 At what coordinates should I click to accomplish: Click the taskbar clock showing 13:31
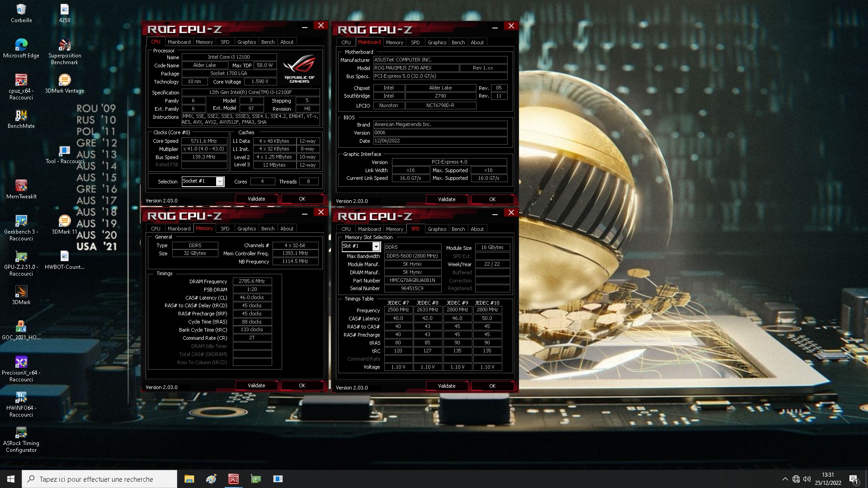(x=828, y=479)
